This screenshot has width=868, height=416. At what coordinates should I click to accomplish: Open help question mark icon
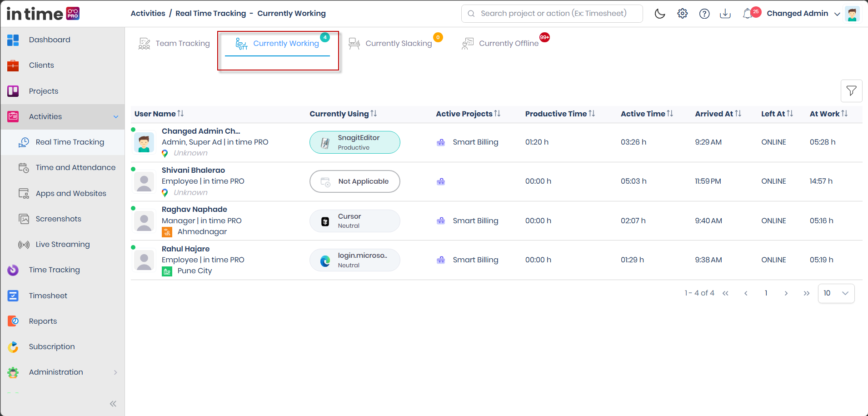(x=704, y=14)
